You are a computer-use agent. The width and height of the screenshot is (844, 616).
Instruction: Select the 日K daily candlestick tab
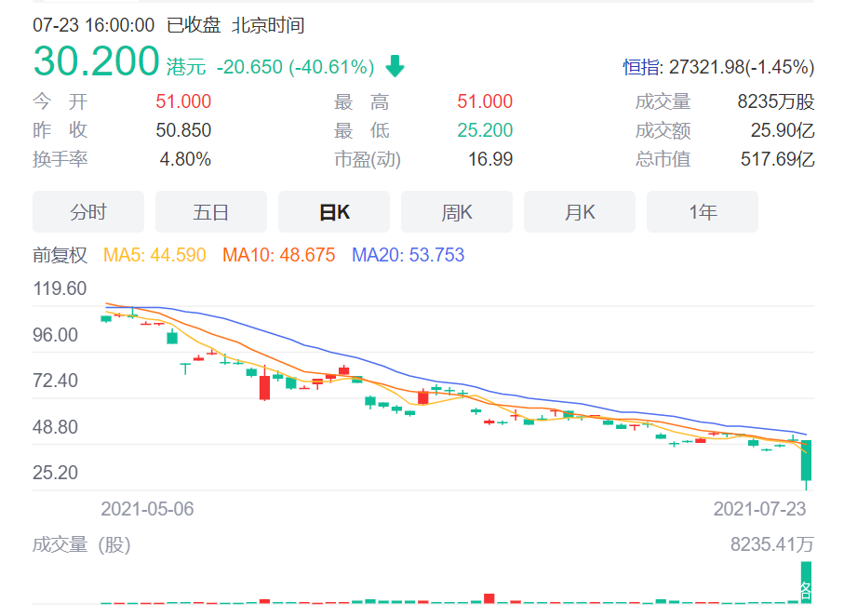point(334,212)
